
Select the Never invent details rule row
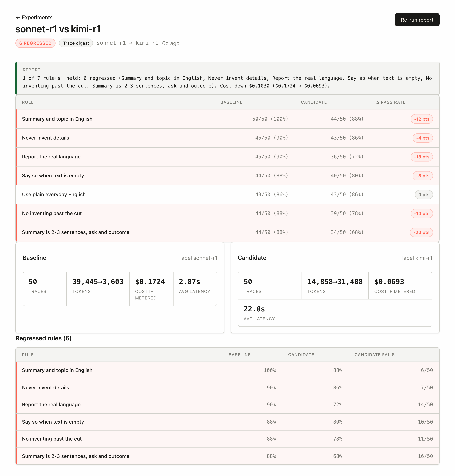coord(228,138)
